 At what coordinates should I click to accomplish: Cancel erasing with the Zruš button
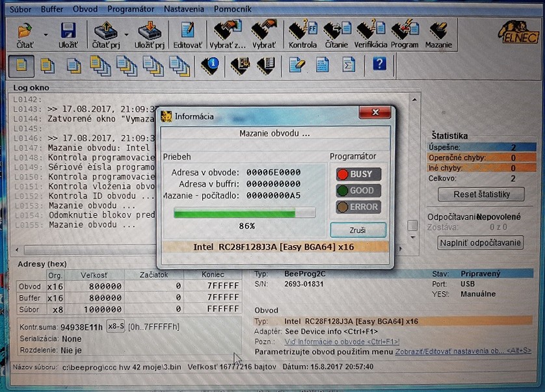tap(358, 230)
